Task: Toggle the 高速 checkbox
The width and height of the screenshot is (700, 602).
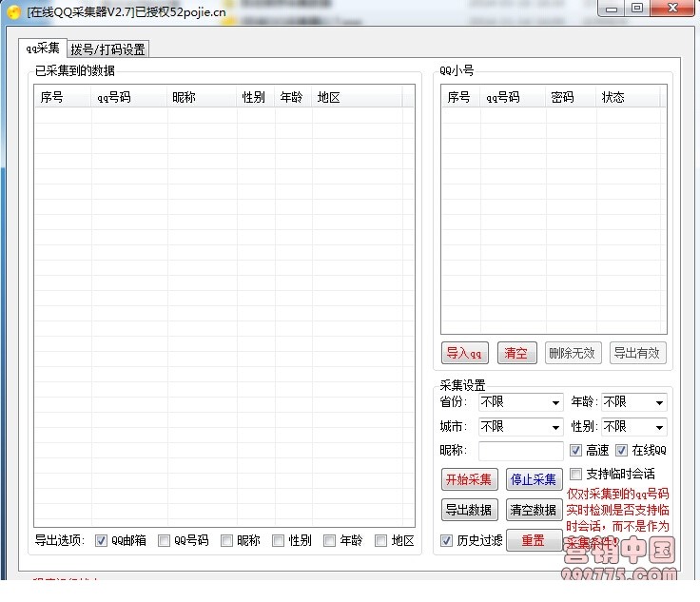Action: pos(576,450)
